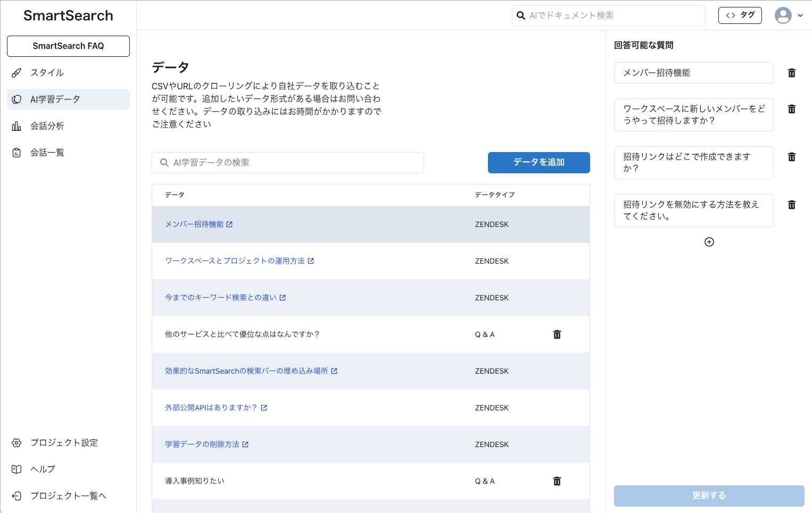Open プロジェクト設定 menu item
This screenshot has width=812, height=513.
pos(68,443)
